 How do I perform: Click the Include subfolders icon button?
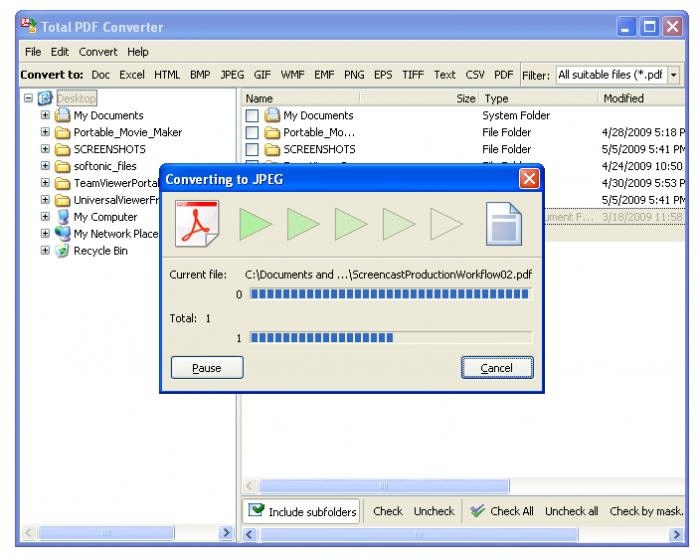coord(257,511)
